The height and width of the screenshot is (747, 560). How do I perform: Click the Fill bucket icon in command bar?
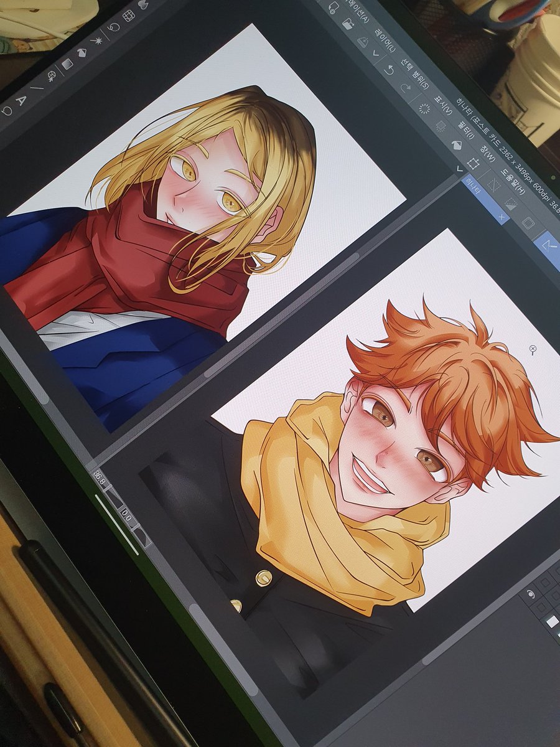coord(455,144)
